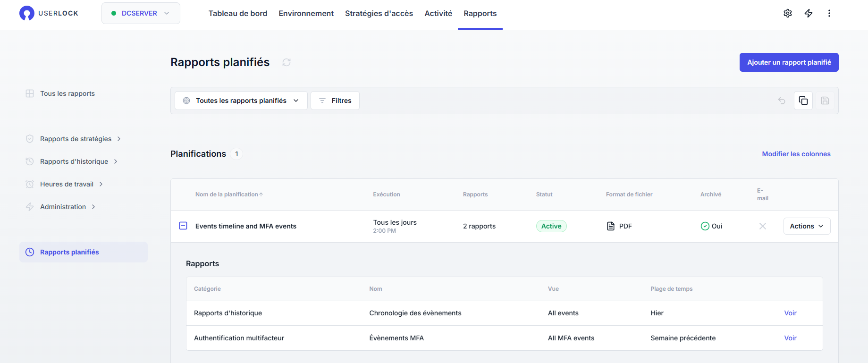The height and width of the screenshot is (363, 868).
Task: Click Modifier les colonnes link
Action: (796, 154)
